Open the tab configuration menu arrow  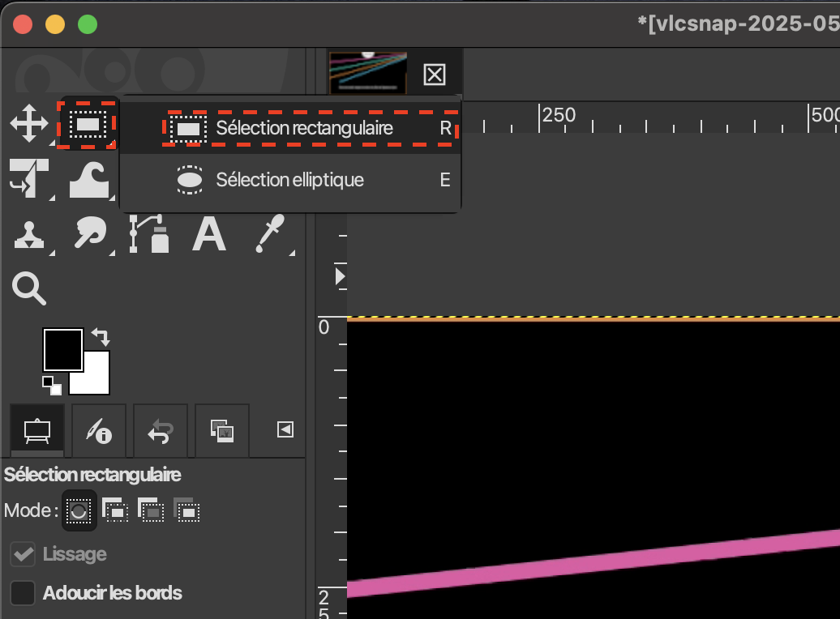point(285,429)
